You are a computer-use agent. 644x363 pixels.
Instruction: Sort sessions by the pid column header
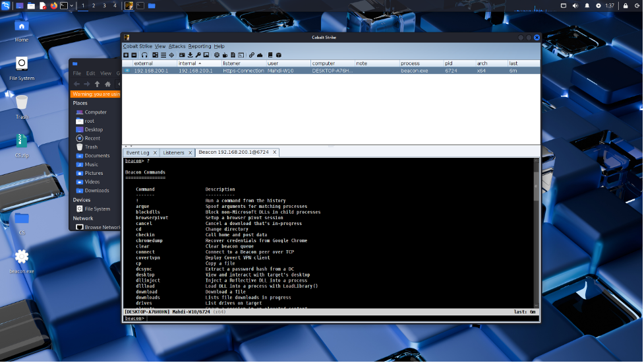click(x=459, y=63)
